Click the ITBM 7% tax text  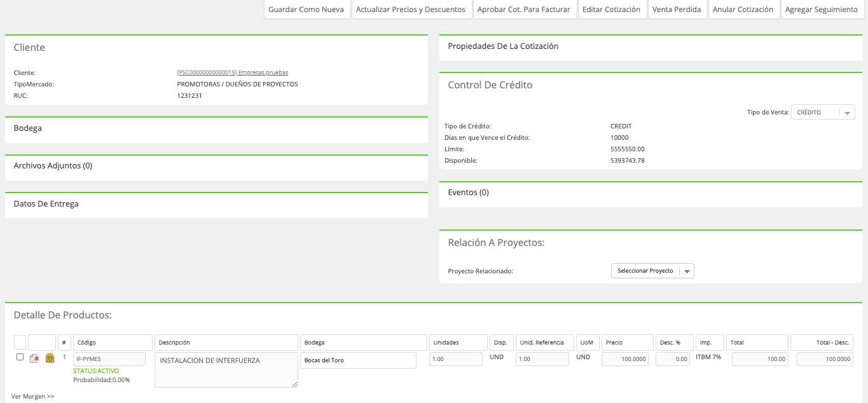click(708, 357)
